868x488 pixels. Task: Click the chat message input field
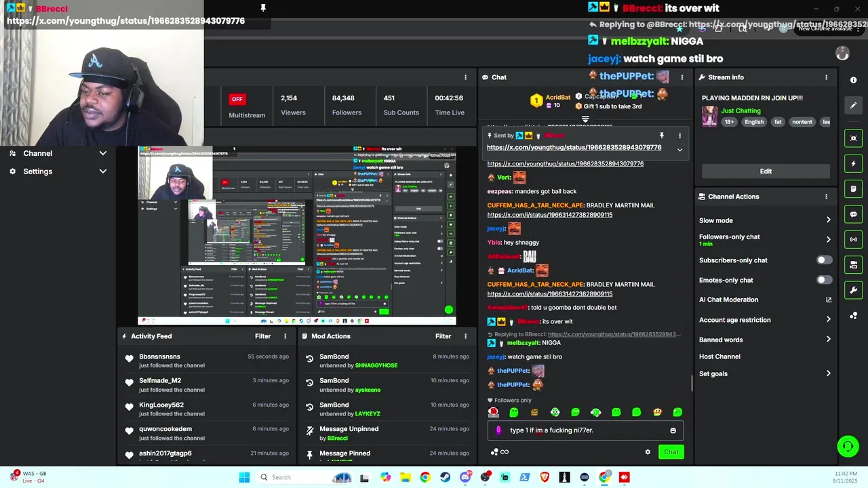[585, 430]
